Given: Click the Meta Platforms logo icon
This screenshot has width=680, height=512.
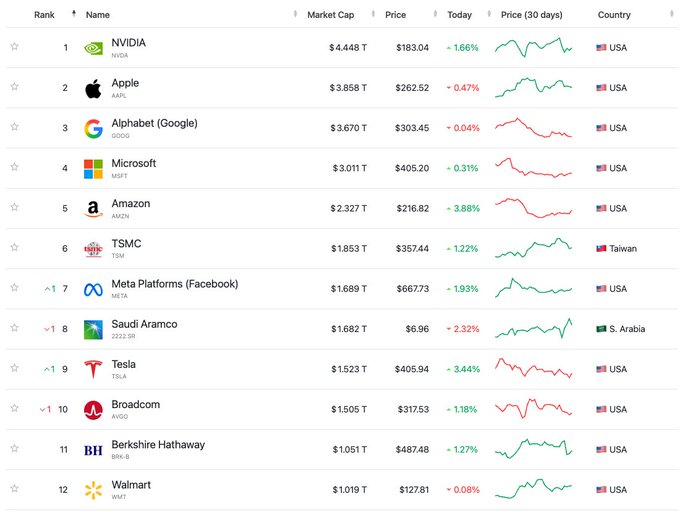Looking at the screenshot, I should (x=93, y=289).
